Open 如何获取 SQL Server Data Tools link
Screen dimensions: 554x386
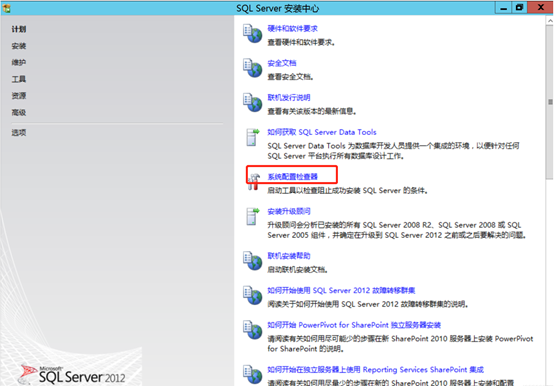tap(322, 132)
